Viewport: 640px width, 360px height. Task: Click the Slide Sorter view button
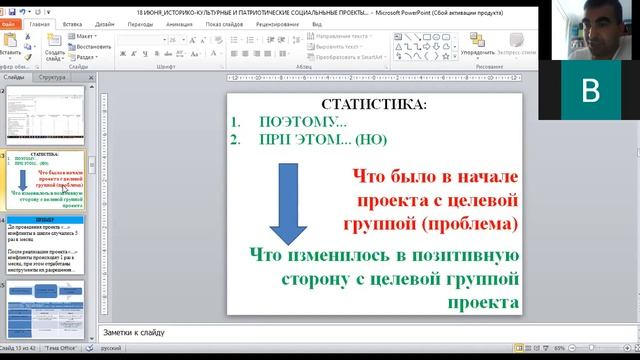click(528, 348)
